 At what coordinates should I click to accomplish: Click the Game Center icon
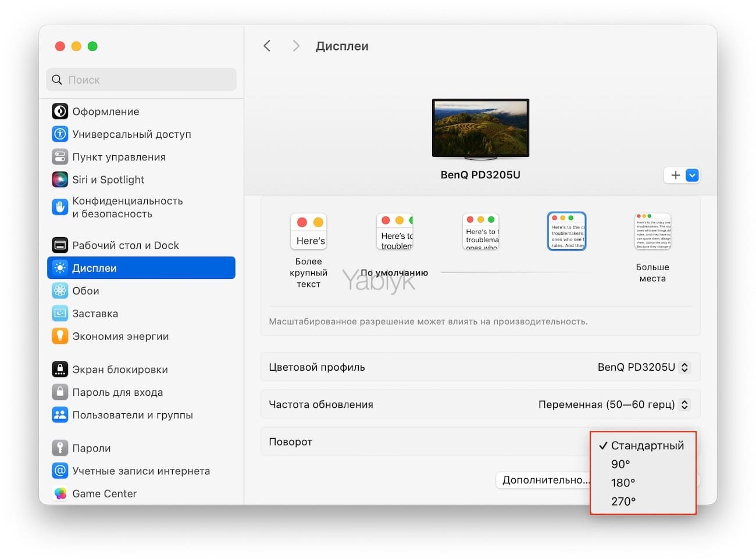[60, 493]
